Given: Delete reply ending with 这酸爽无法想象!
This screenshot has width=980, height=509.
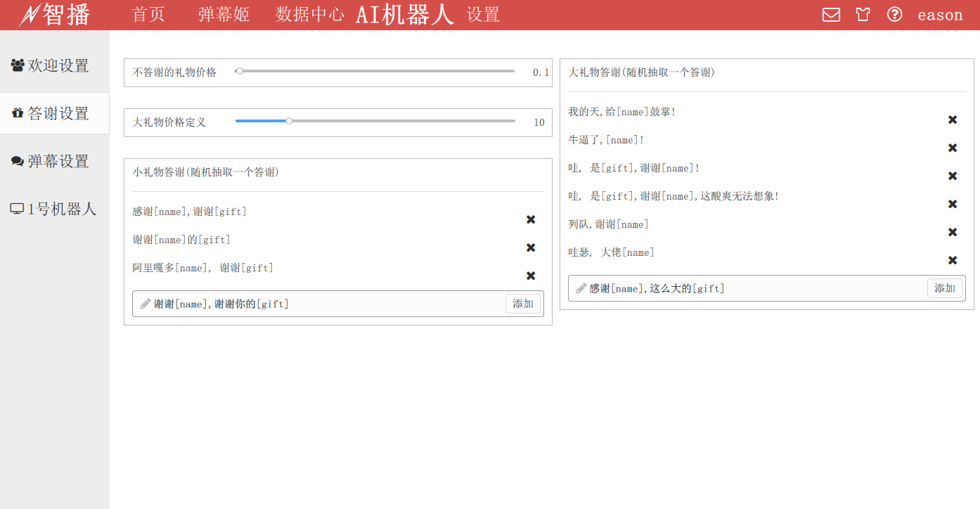Looking at the screenshot, I should click(953, 204).
